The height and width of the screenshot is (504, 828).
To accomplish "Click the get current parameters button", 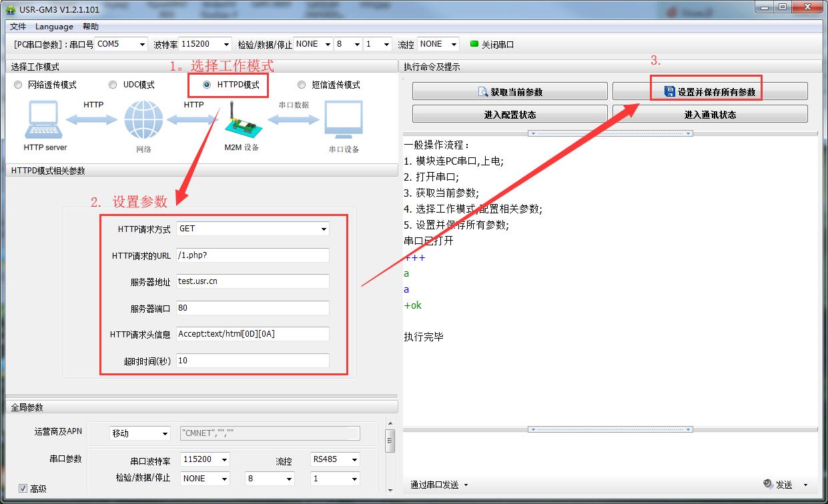I will pos(510,92).
